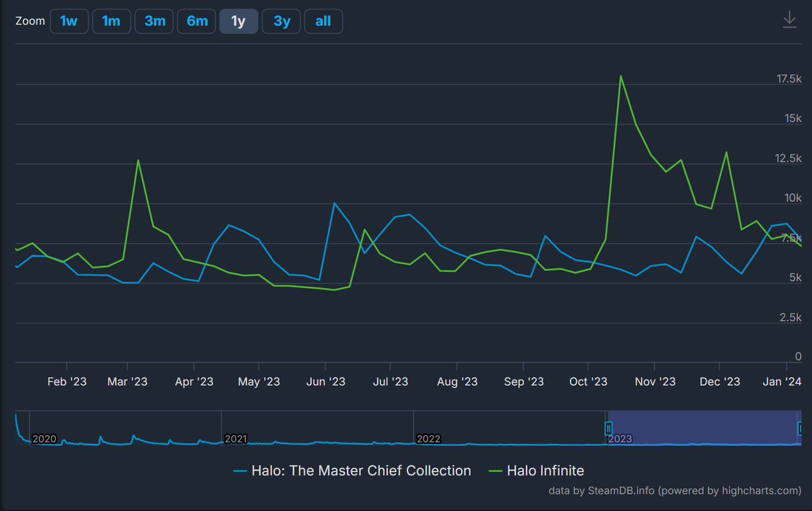This screenshot has height=511, width=812.
Task: Click the 10k y-axis label
Action: 793,198
